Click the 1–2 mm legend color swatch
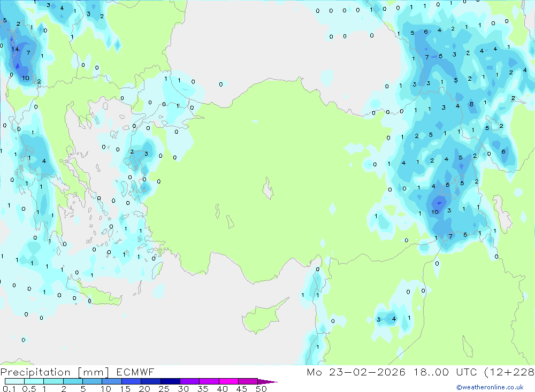The image size is (535, 392). 53,381
